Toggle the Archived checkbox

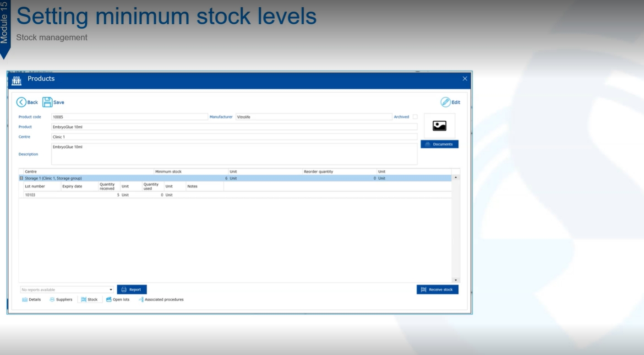pyautogui.click(x=415, y=117)
